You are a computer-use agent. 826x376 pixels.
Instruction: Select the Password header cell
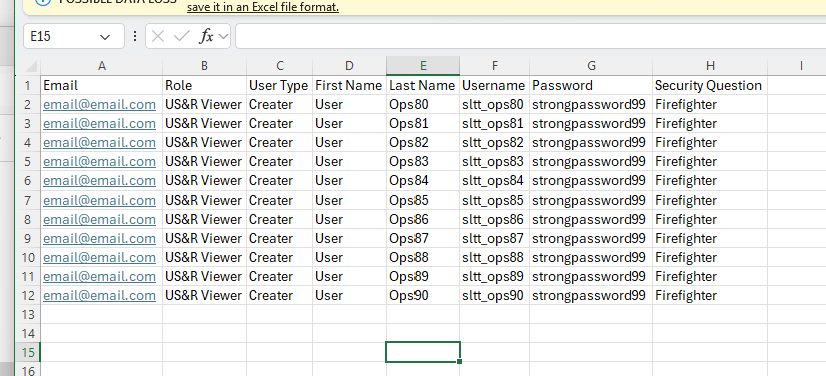591,85
